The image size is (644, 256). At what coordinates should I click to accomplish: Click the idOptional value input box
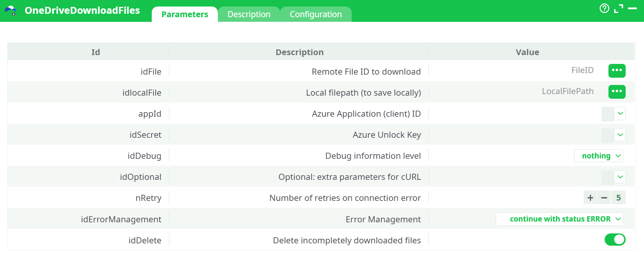coord(608,177)
